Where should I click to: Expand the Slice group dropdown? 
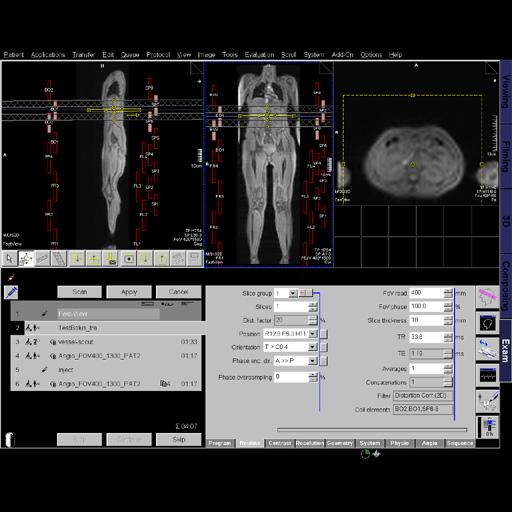293,293
